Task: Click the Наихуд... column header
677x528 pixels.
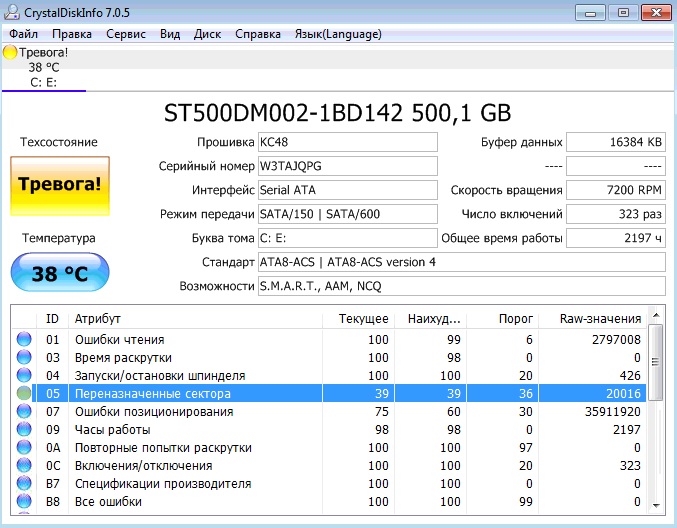Action: click(x=430, y=319)
